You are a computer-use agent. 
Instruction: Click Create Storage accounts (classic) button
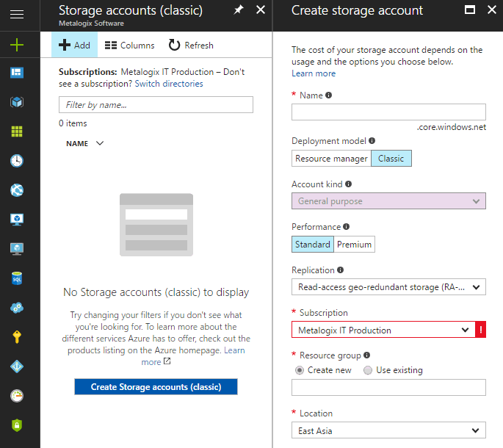pyautogui.click(x=156, y=387)
